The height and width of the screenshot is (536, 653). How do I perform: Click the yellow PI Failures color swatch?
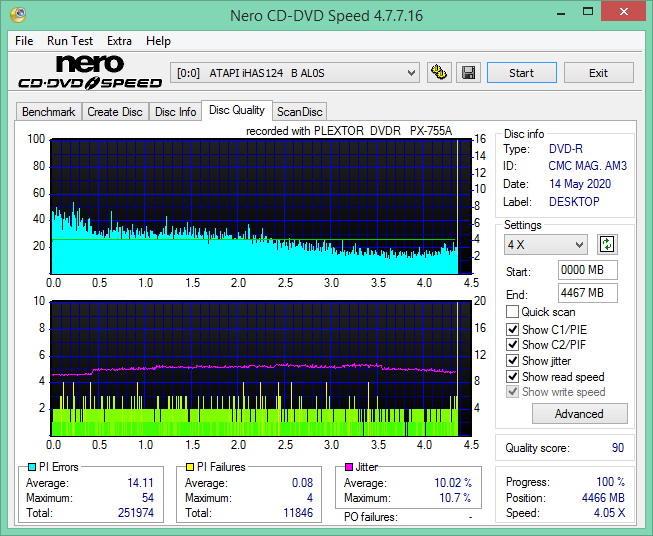[x=190, y=467]
